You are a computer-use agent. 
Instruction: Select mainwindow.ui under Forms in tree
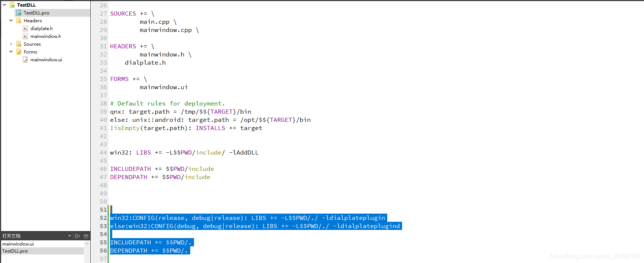pyautogui.click(x=46, y=59)
